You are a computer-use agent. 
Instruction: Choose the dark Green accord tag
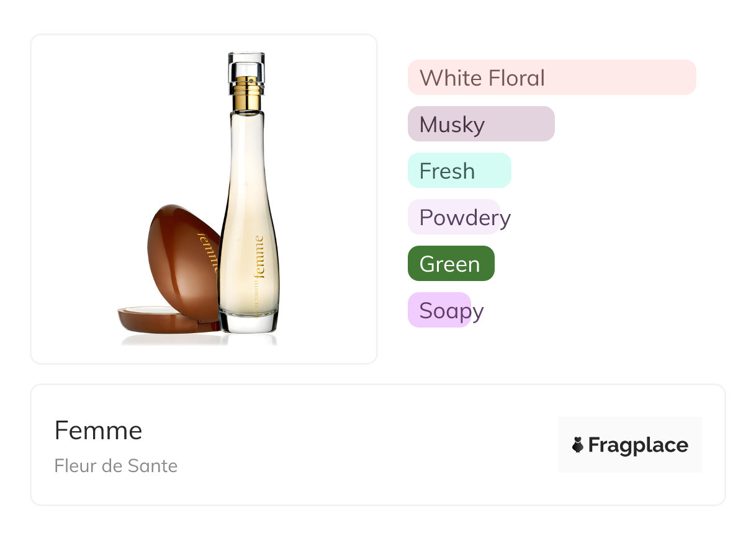tap(451, 264)
